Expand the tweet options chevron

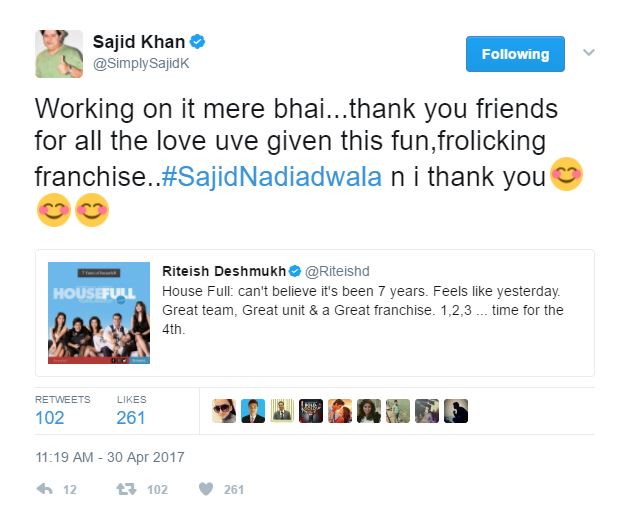coord(589,53)
